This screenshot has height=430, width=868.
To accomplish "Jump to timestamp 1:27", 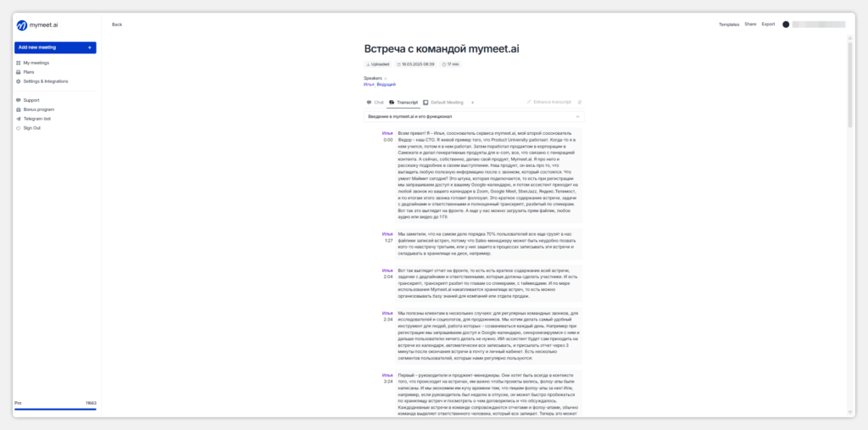I will click(x=388, y=241).
